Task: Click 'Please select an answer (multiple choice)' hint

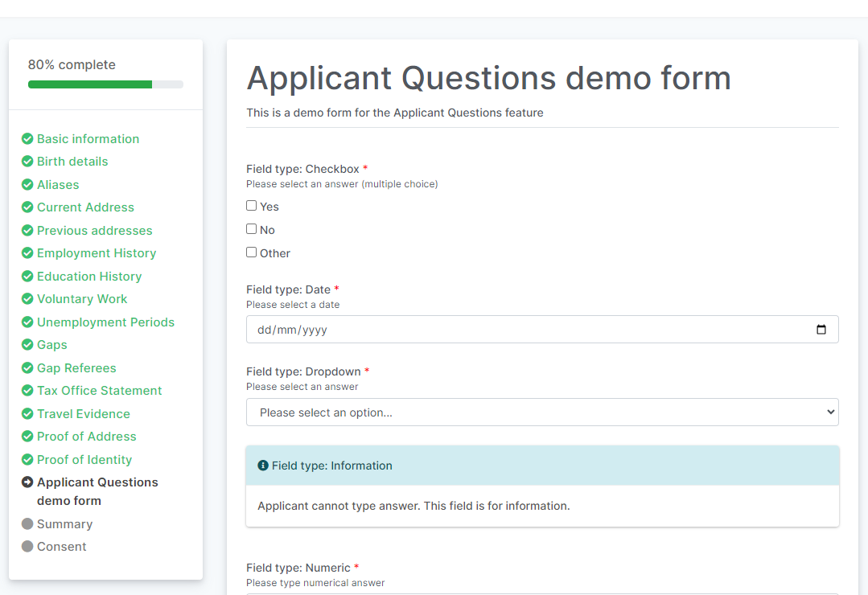Action: [342, 184]
